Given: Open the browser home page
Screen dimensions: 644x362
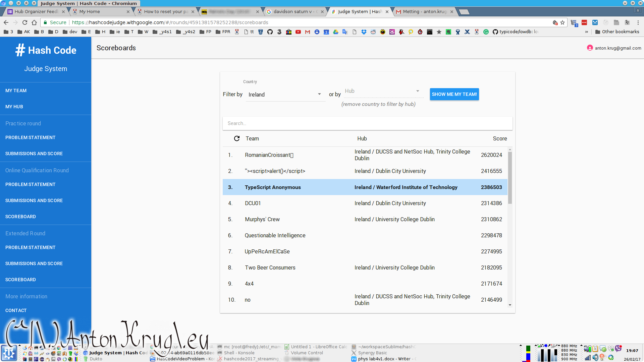Looking at the screenshot, I should tap(34, 22).
